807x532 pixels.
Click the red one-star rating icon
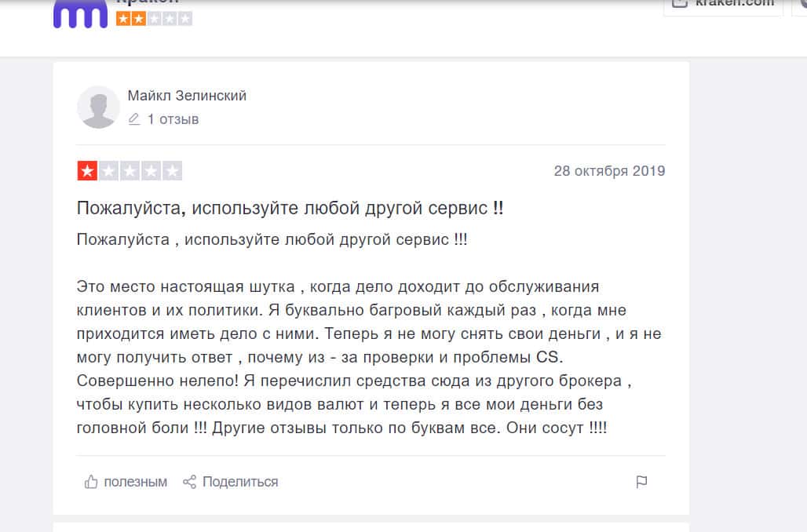pyautogui.click(x=86, y=171)
